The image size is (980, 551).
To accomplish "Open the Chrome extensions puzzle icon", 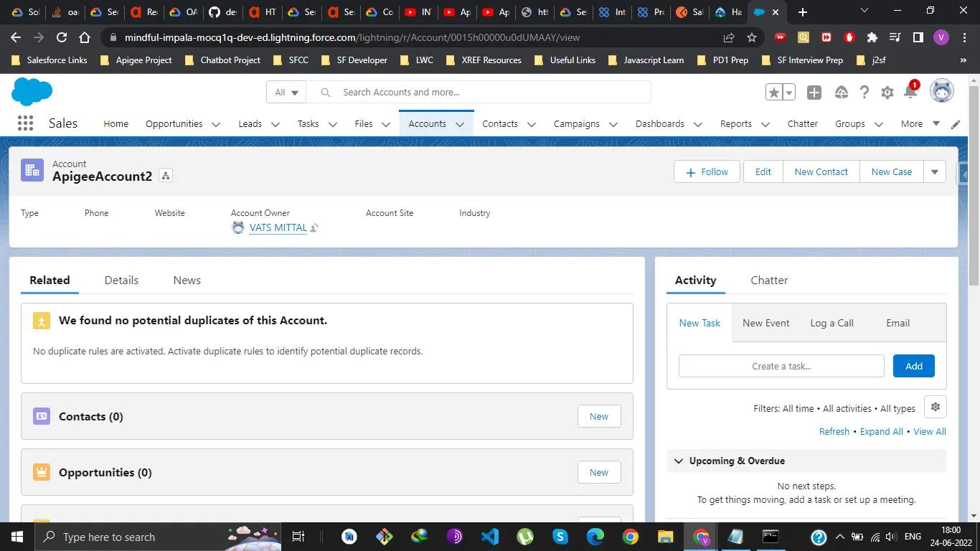I will pos(872,37).
